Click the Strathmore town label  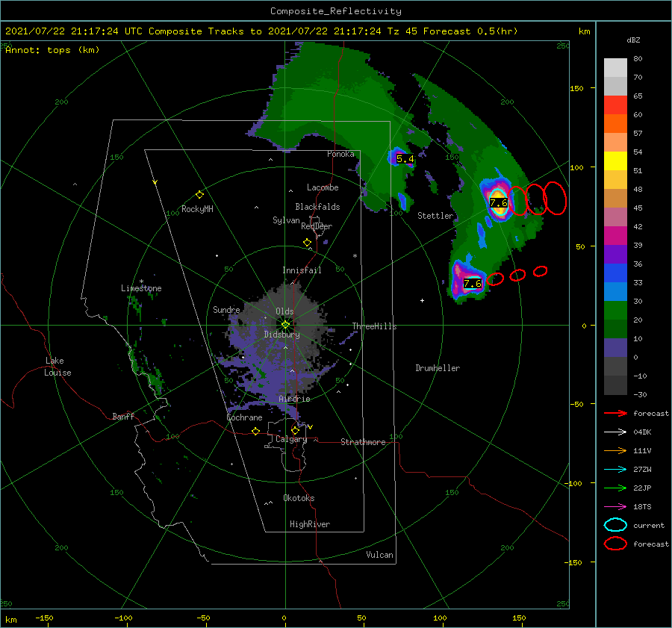tap(363, 442)
